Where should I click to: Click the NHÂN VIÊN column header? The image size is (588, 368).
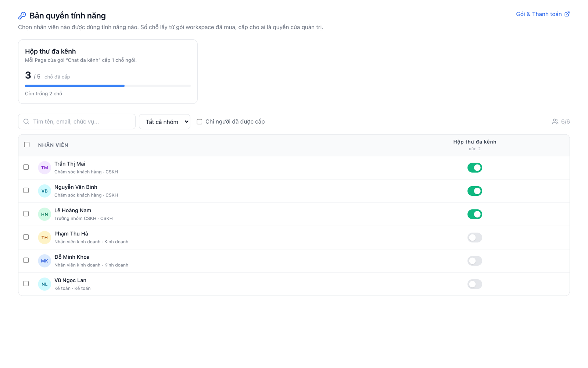click(x=53, y=145)
